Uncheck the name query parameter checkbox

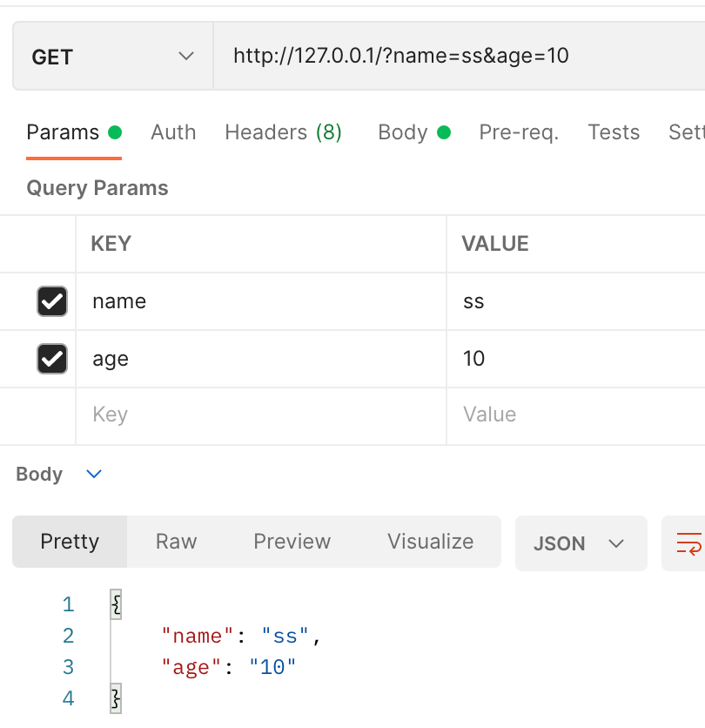(52, 301)
